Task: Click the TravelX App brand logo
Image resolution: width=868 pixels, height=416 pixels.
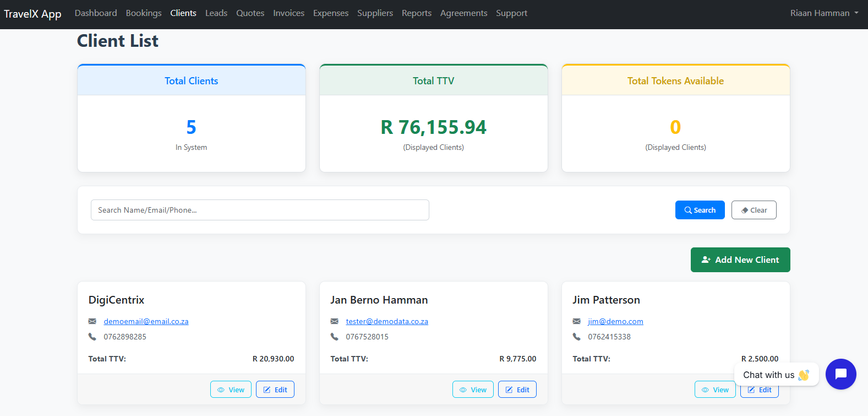Action: 32,14
